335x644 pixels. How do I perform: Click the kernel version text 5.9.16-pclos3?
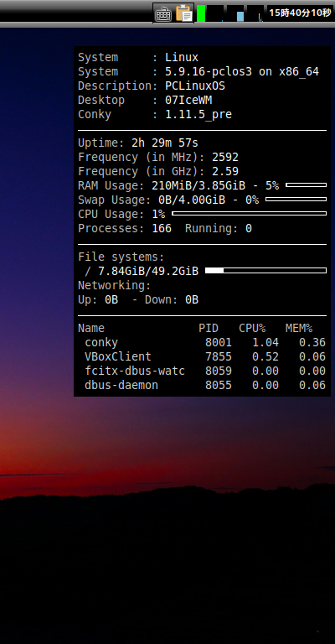(209, 72)
